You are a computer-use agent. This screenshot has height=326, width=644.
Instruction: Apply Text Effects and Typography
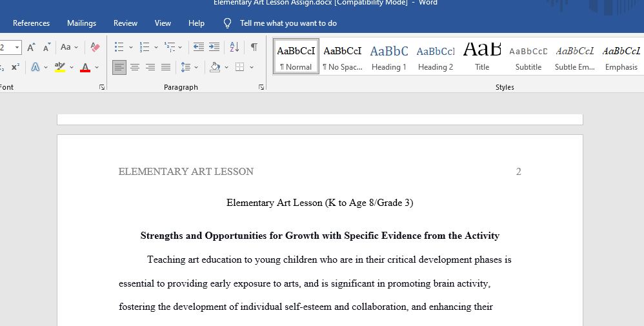[35, 66]
